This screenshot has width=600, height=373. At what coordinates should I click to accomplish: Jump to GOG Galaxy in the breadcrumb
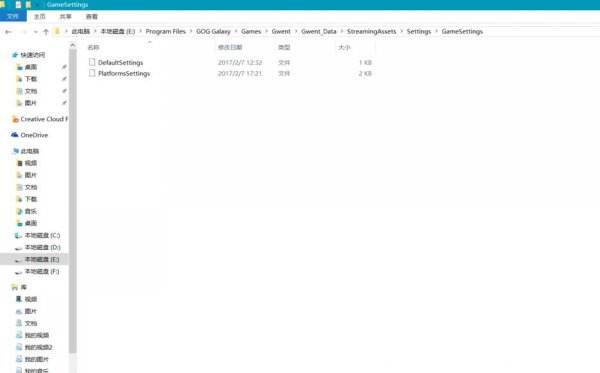click(x=213, y=31)
